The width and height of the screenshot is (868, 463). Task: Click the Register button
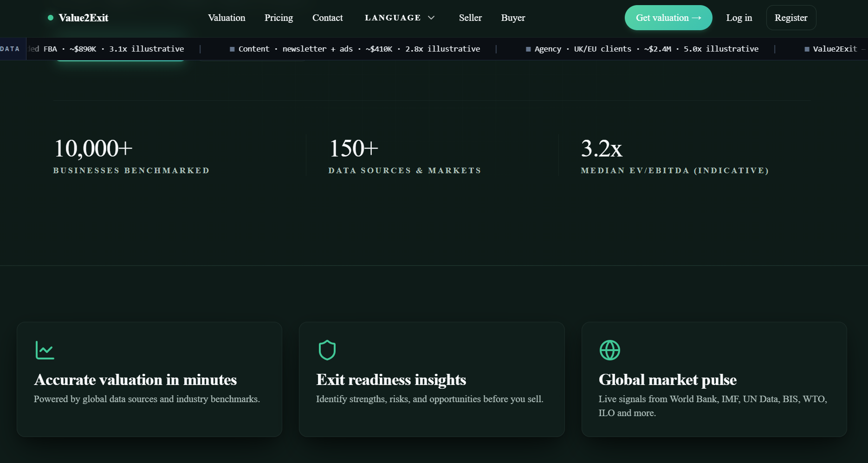791,18
